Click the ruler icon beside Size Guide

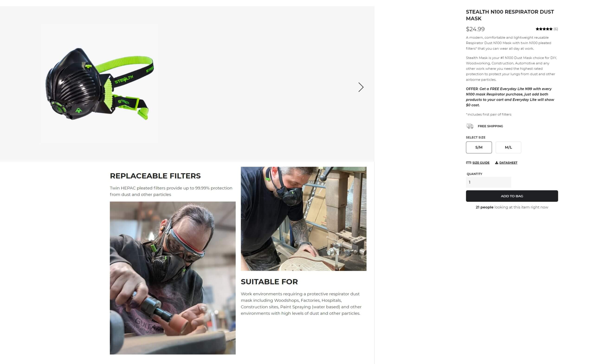click(x=468, y=163)
